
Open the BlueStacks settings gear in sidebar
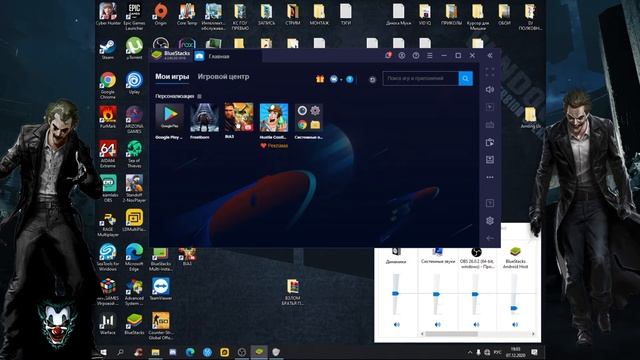[490, 220]
